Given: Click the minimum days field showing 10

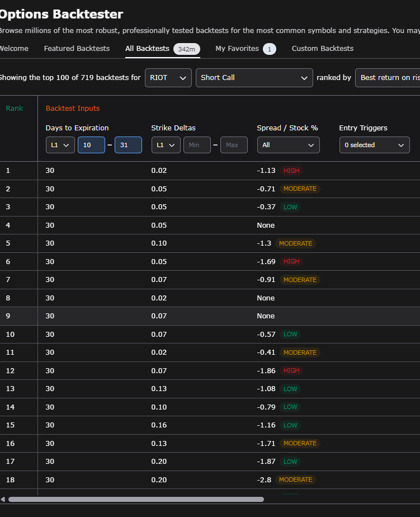Looking at the screenshot, I should tap(91, 145).
